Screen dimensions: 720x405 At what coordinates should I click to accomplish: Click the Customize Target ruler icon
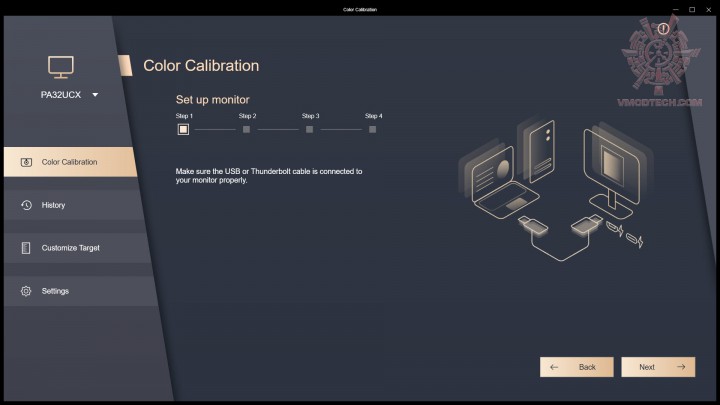tap(26, 248)
